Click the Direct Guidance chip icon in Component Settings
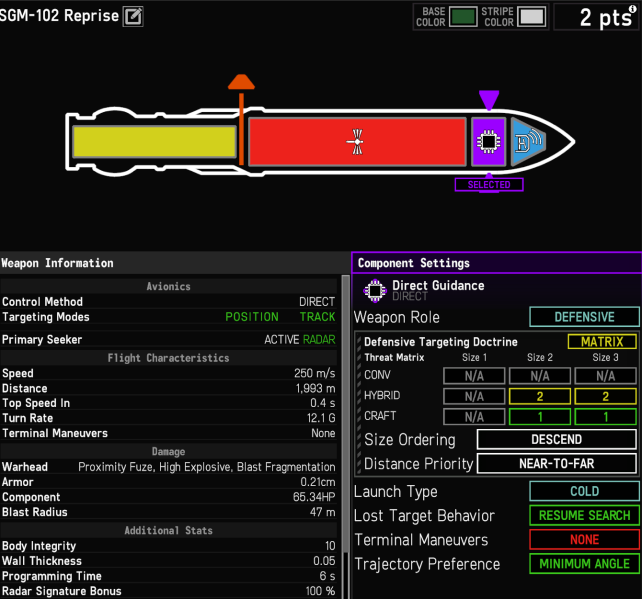642x599 pixels. [375, 291]
